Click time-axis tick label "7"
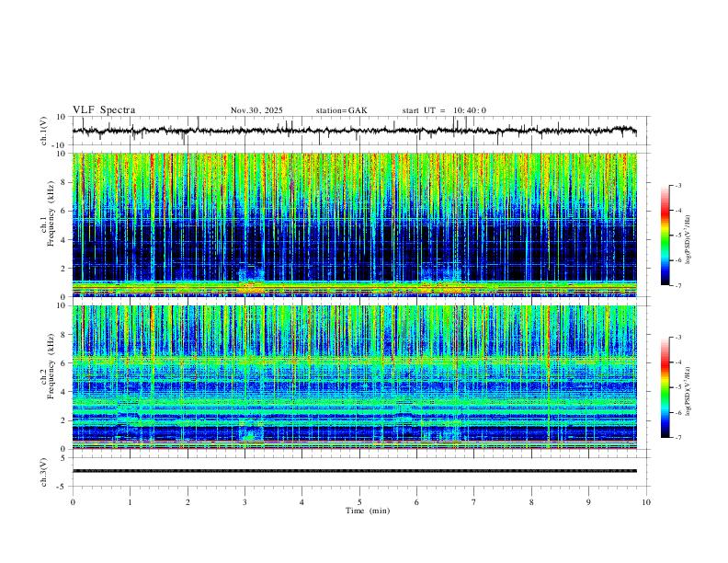 (x=474, y=502)
